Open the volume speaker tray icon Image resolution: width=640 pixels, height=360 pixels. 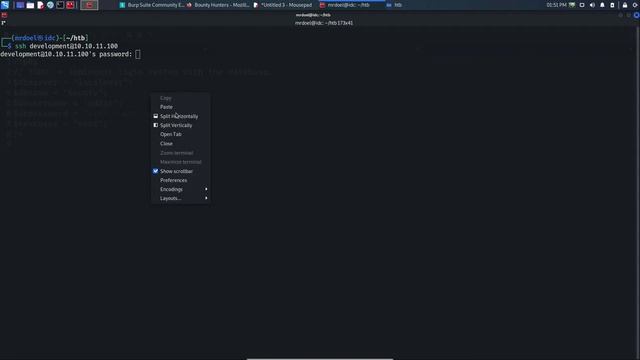click(592, 5)
